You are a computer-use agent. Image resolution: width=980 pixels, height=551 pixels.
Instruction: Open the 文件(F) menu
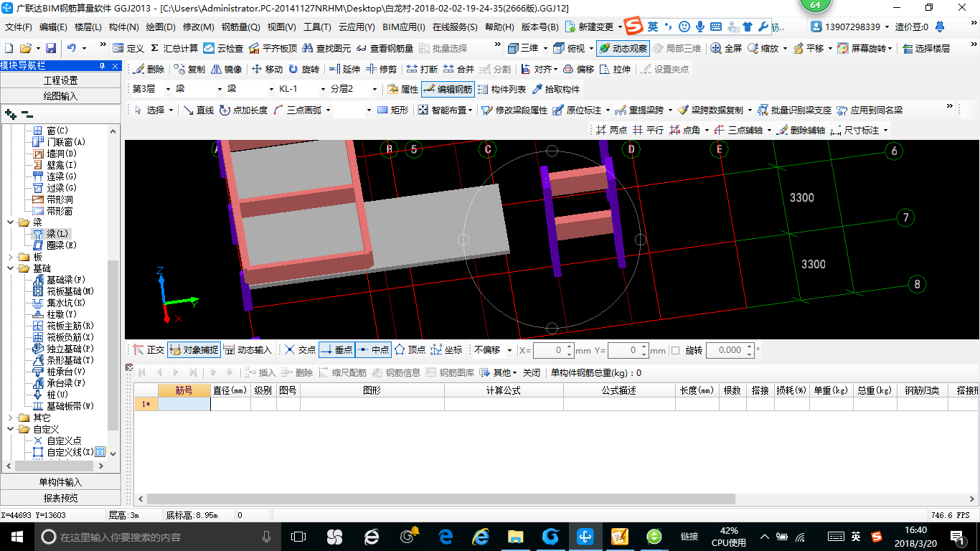tap(19, 27)
